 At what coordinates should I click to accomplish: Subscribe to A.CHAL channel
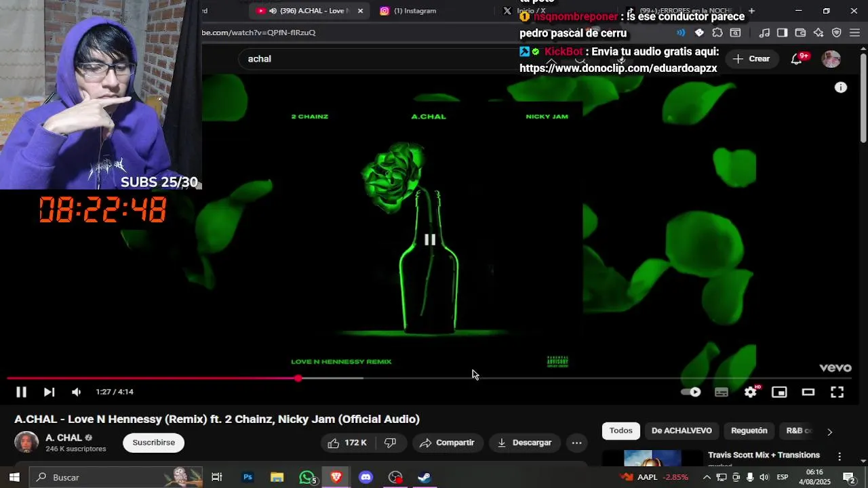153,443
